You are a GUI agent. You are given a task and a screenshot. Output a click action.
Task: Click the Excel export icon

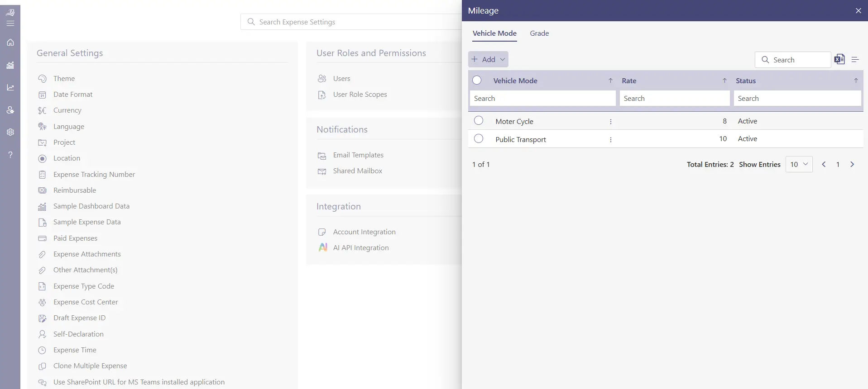tap(839, 59)
